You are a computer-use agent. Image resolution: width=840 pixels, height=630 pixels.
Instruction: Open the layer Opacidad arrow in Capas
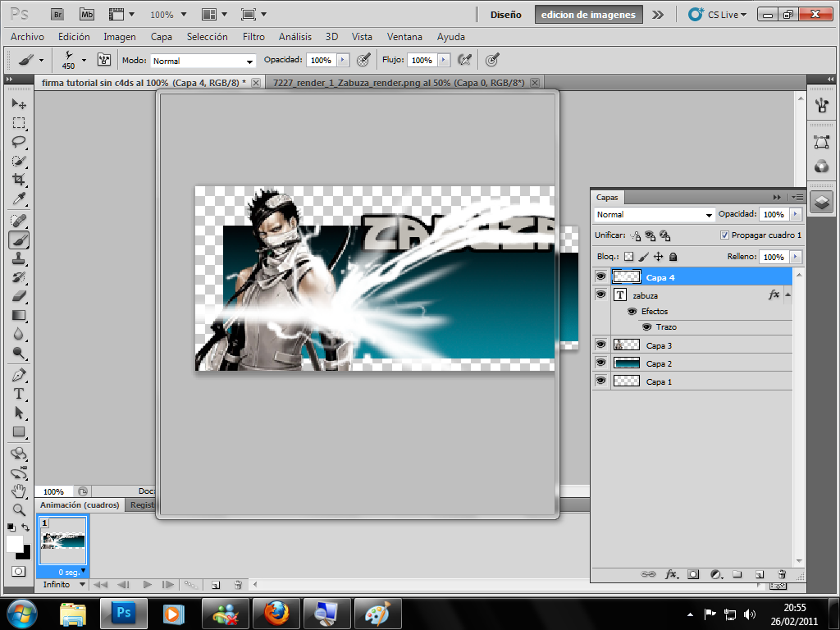coord(796,214)
